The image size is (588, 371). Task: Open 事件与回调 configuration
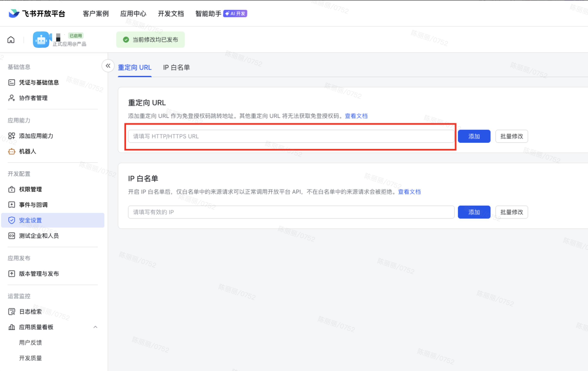click(x=33, y=205)
